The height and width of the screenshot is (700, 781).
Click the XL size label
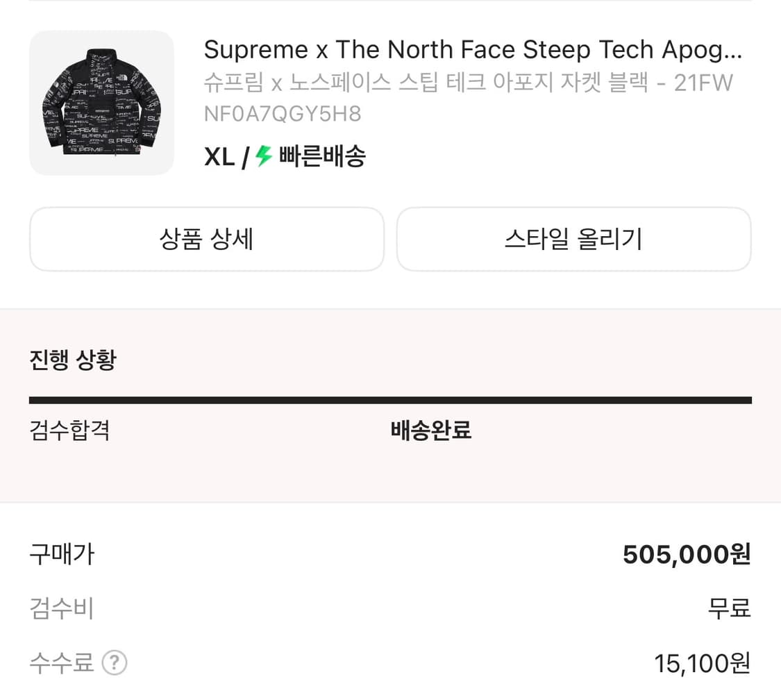(x=219, y=157)
